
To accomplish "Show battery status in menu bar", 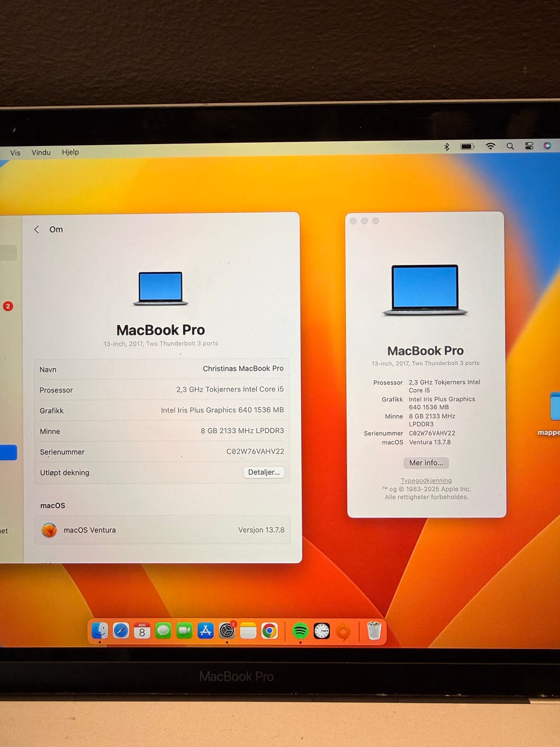I will pyautogui.click(x=468, y=146).
